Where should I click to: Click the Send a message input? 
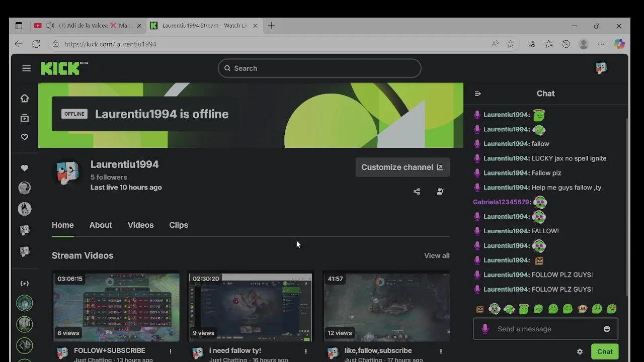(x=545, y=329)
